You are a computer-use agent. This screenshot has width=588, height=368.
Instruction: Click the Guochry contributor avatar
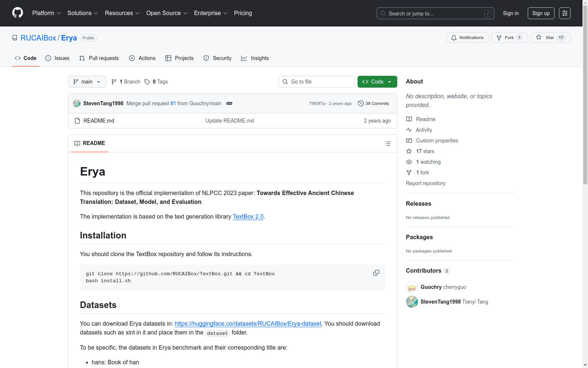point(412,287)
